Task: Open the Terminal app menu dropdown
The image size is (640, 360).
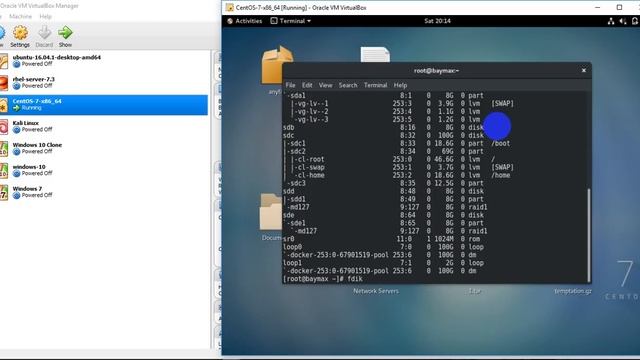Action: click(x=291, y=21)
